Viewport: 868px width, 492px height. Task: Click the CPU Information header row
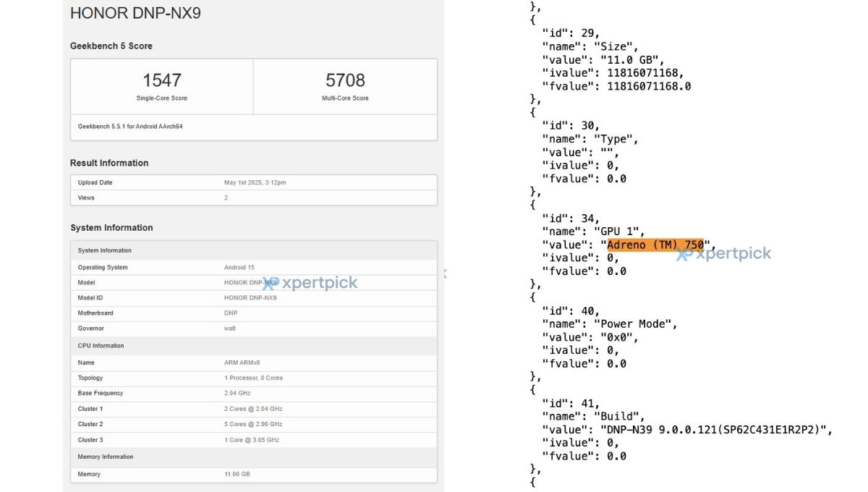pos(254,346)
